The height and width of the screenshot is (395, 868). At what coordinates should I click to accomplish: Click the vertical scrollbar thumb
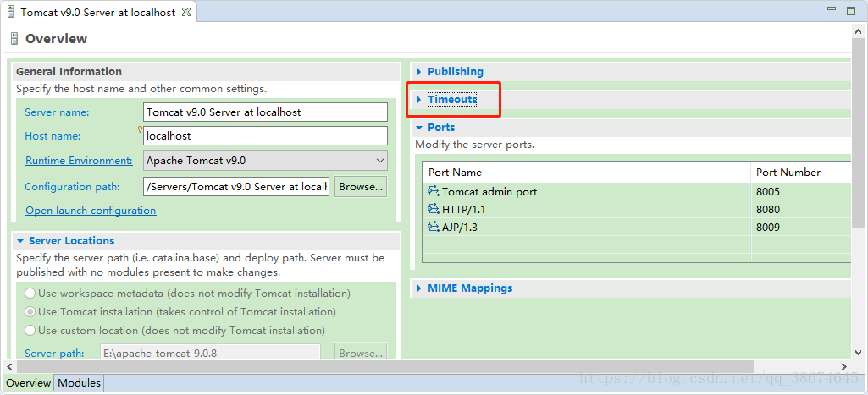point(859,133)
